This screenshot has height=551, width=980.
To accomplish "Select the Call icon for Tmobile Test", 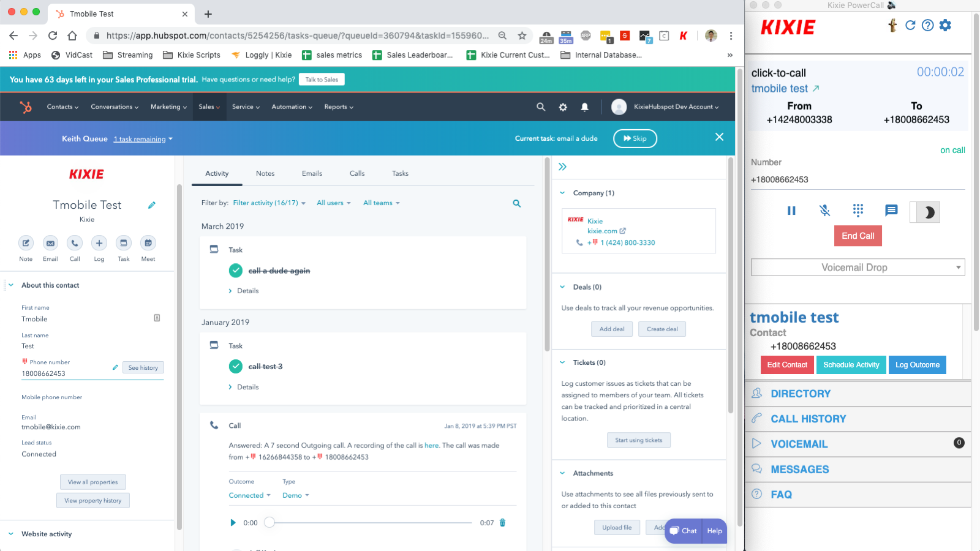I will coord(74,243).
